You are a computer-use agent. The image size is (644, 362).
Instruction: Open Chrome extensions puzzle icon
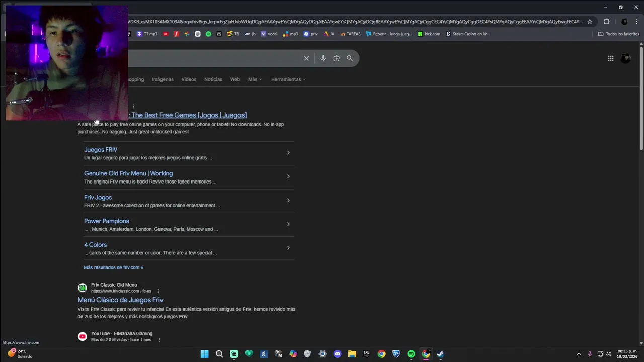click(606, 22)
